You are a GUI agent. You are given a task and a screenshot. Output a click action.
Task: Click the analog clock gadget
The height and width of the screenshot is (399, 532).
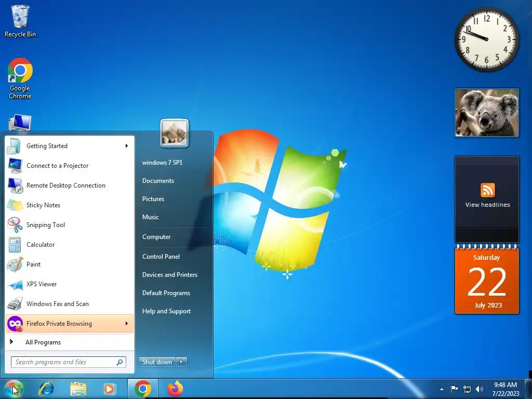tap(486, 39)
